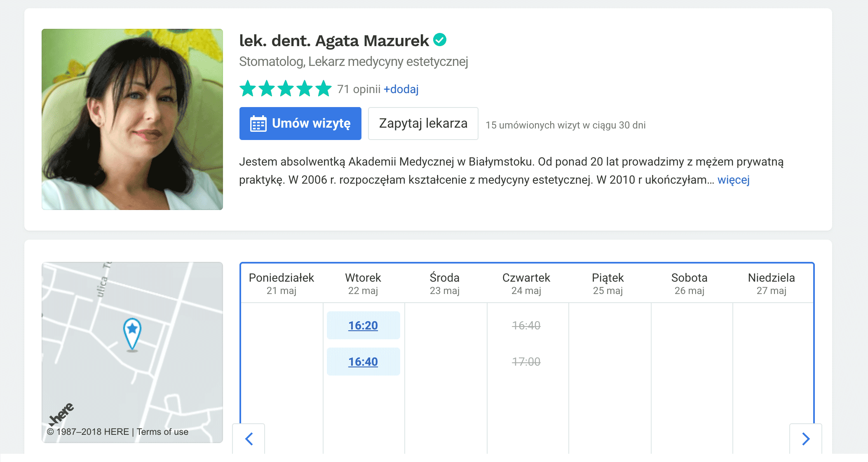Screen dimensions: 868x462
Task: Click the verified checkmark badge next to the name
Action: [440, 40]
